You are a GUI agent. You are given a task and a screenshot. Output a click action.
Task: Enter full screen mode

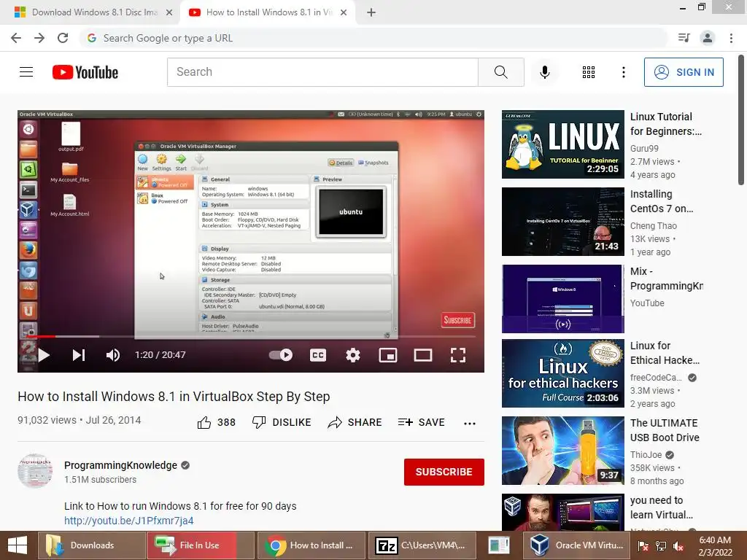[x=458, y=355]
